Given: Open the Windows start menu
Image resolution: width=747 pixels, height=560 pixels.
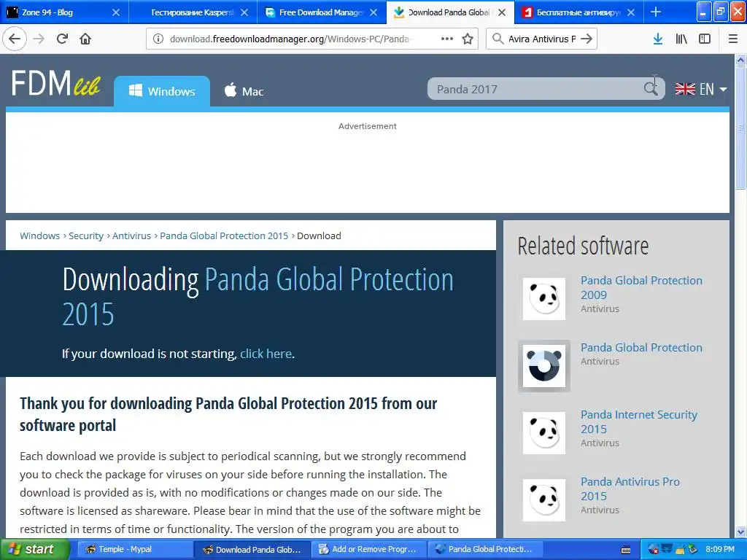Looking at the screenshot, I should click(x=35, y=549).
